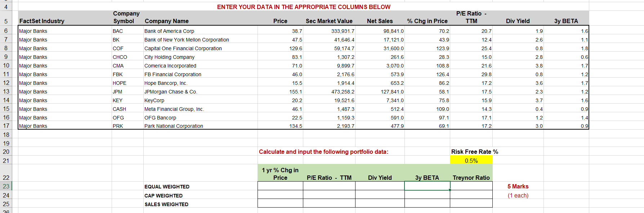
Task: Select % change value 126.4
Action: pos(427,74)
